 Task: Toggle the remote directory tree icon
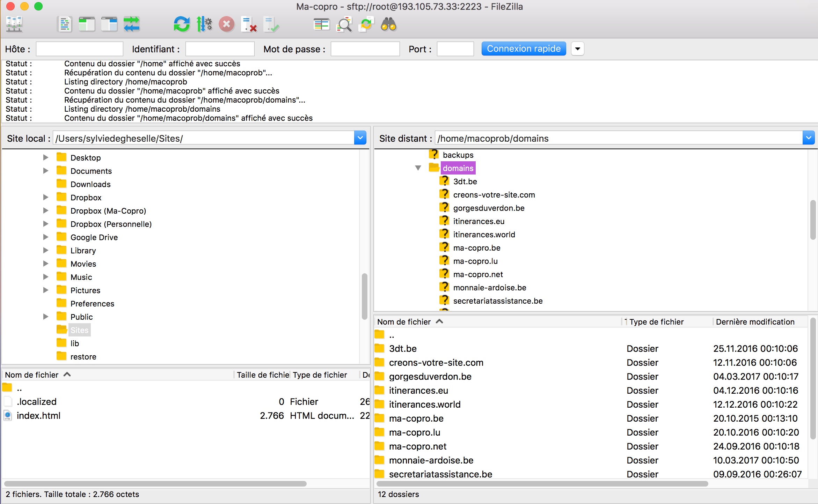pyautogui.click(x=109, y=24)
